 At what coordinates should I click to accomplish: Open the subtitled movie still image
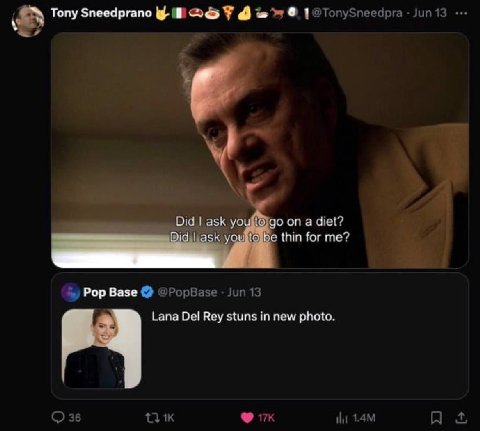point(260,150)
